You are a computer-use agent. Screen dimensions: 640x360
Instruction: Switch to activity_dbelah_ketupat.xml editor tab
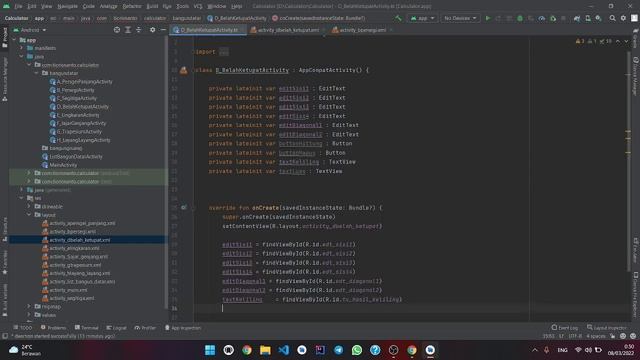click(288, 30)
